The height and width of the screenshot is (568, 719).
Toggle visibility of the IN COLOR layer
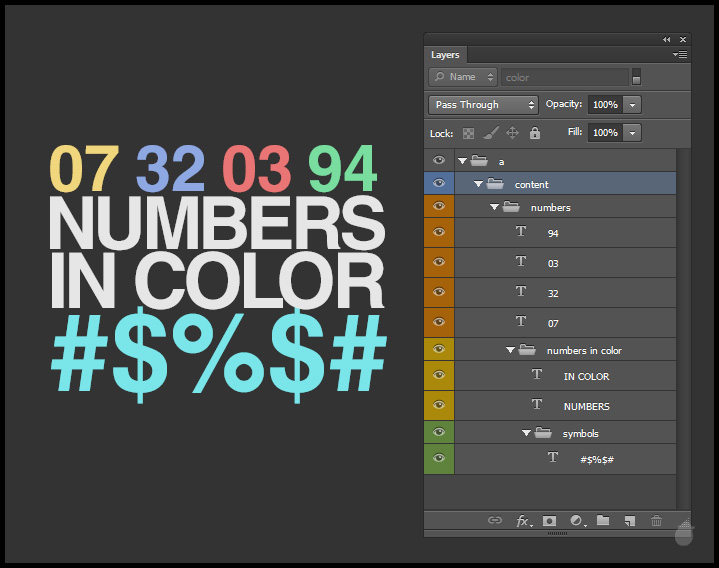(439, 376)
